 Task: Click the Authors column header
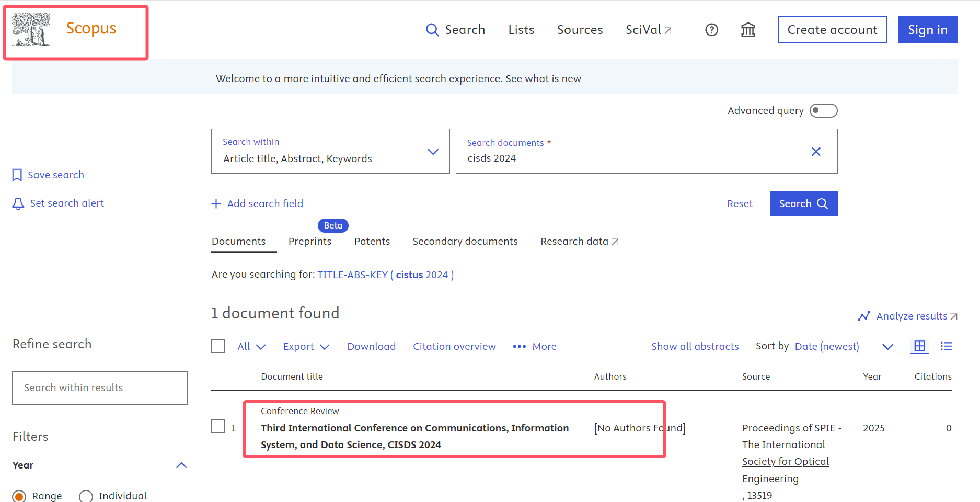click(610, 376)
